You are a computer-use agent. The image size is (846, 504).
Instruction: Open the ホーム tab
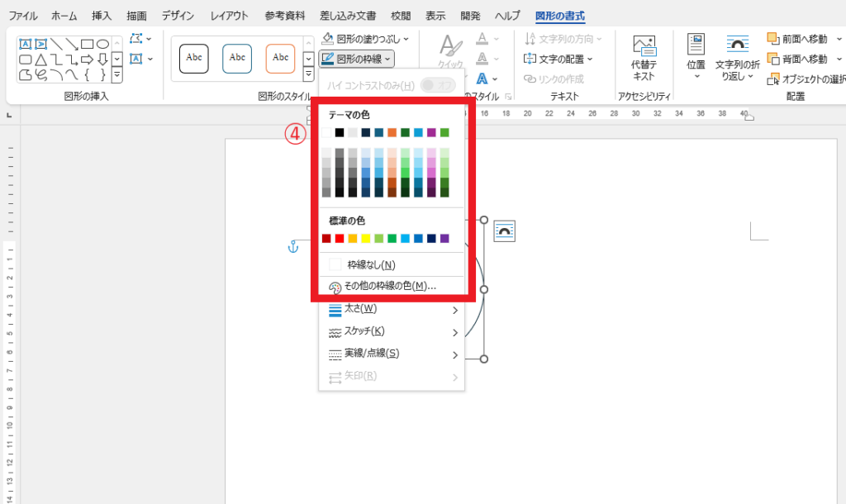click(64, 16)
